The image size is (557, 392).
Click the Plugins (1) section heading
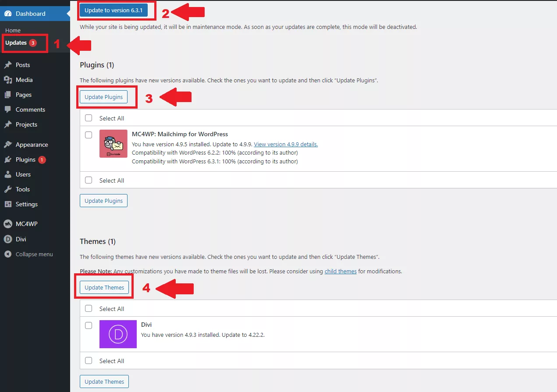click(97, 65)
